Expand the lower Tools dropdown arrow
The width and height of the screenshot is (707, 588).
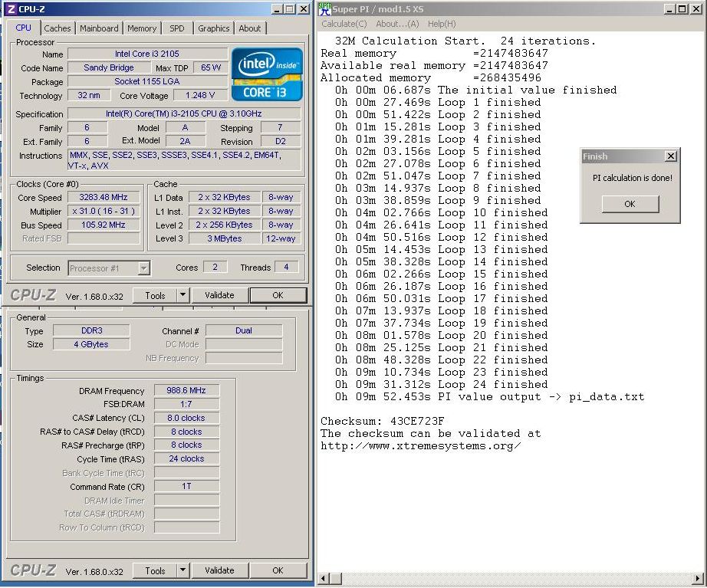coord(183,570)
